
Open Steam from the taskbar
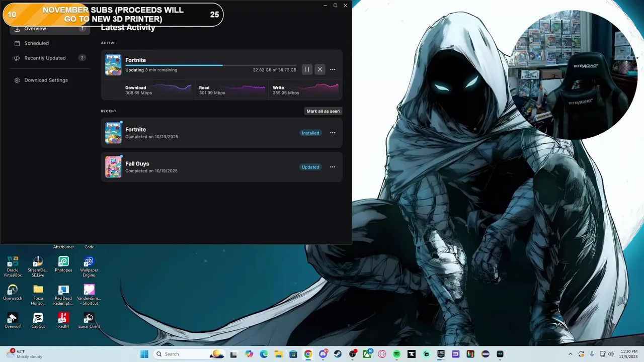click(x=338, y=354)
